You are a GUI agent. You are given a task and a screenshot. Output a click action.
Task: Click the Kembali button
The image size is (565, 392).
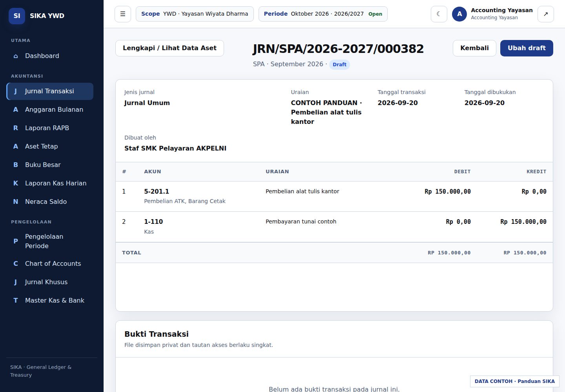click(474, 48)
